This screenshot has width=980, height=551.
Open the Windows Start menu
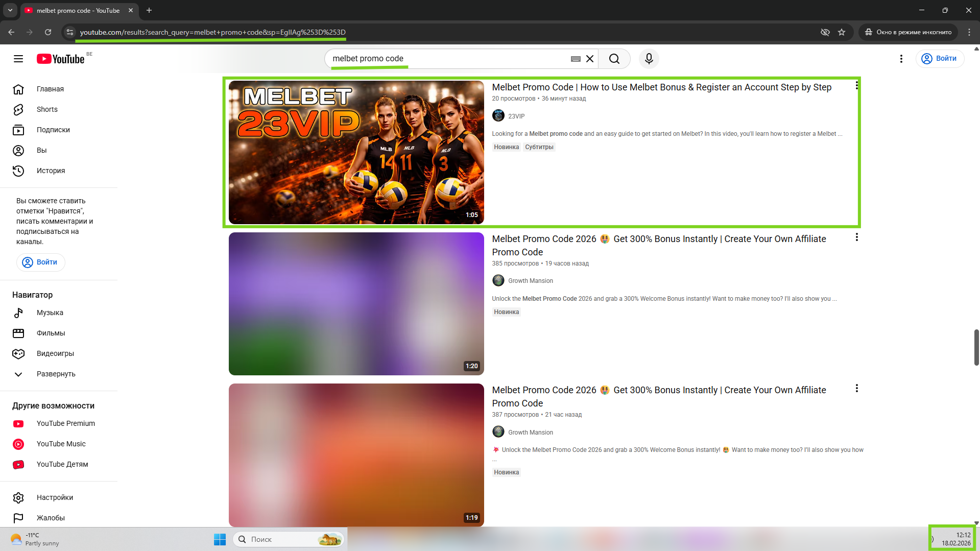pos(220,539)
